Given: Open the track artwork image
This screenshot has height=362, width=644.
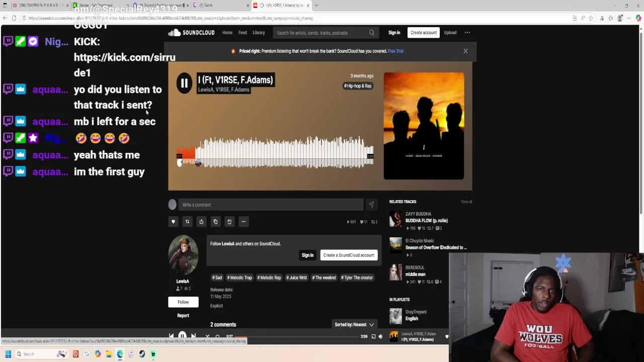Looking at the screenshot, I should click(x=424, y=126).
